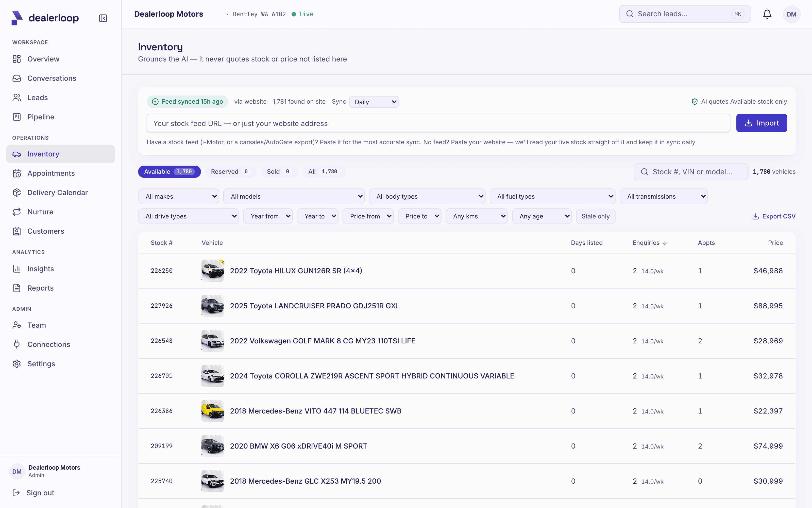
Task: Expand the All fuel types dropdown
Action: click(x=553, y=197)
